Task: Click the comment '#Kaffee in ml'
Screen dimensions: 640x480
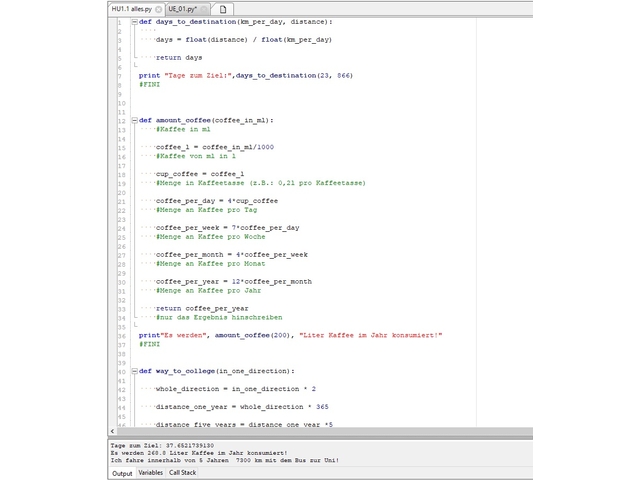Action: point(183,129)
